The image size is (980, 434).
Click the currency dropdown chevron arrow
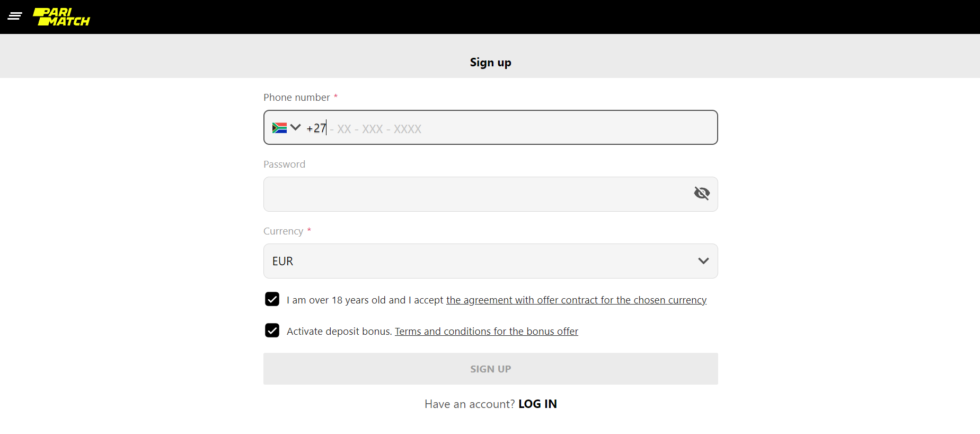[703, 261]
